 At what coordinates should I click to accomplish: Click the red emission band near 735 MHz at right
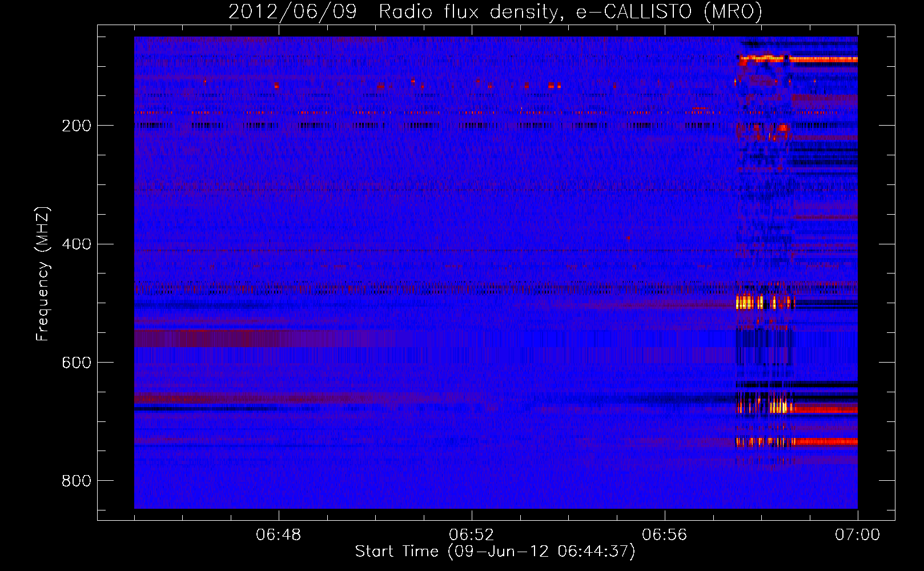pos(826,441)
